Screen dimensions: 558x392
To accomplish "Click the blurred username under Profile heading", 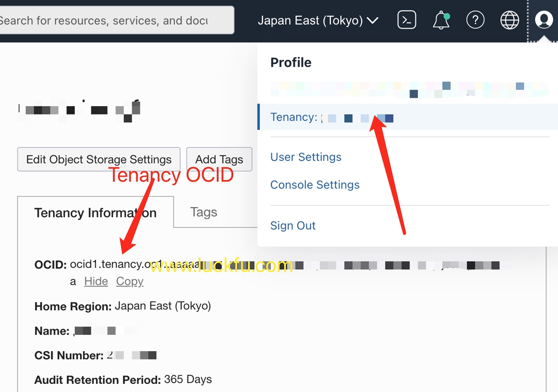I will click(408, 89).
